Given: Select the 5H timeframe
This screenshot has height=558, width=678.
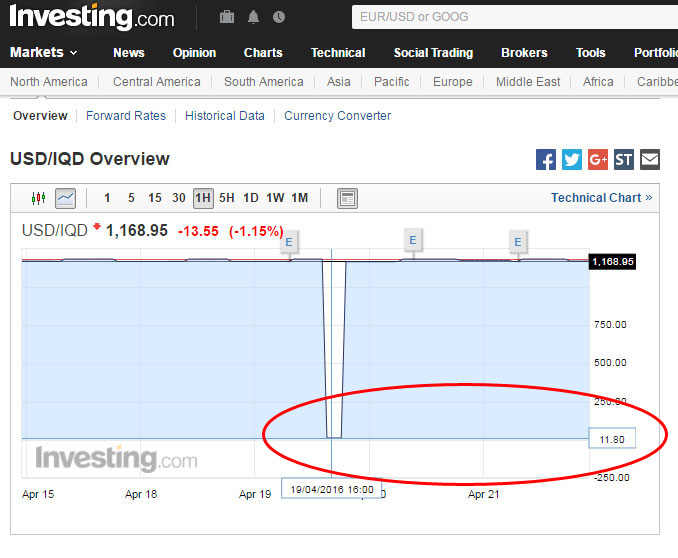Looking at the screenshot, I should tap(227, 198).
